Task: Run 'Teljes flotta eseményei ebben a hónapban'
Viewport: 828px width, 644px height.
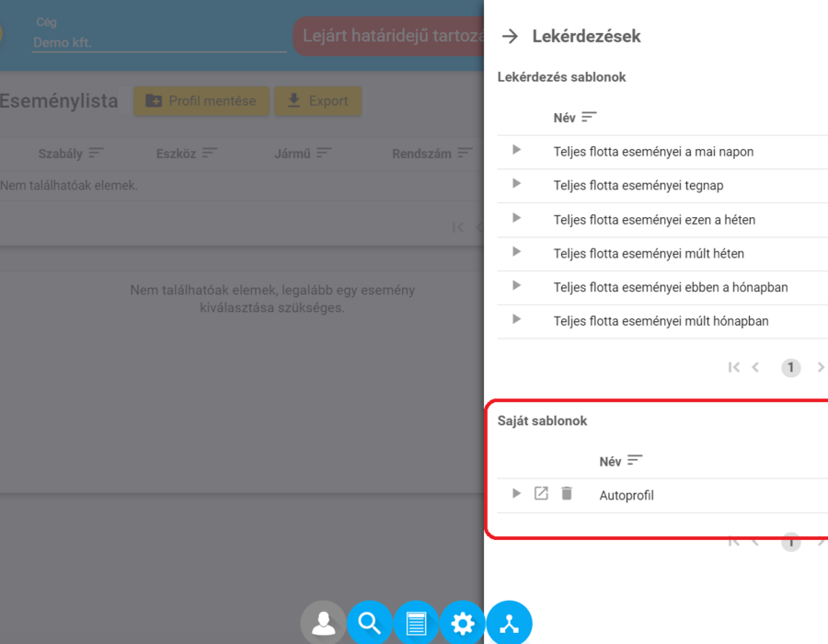Action: pos(516,285)
